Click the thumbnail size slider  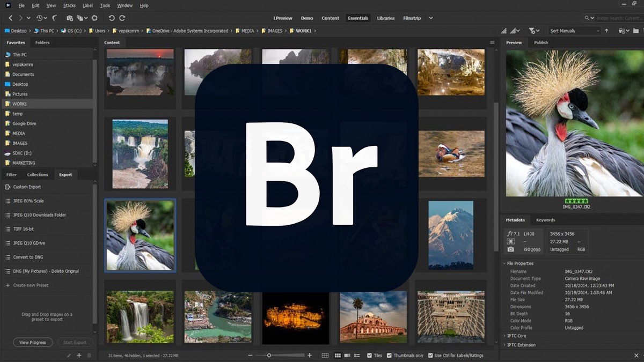tap(269, 356)
